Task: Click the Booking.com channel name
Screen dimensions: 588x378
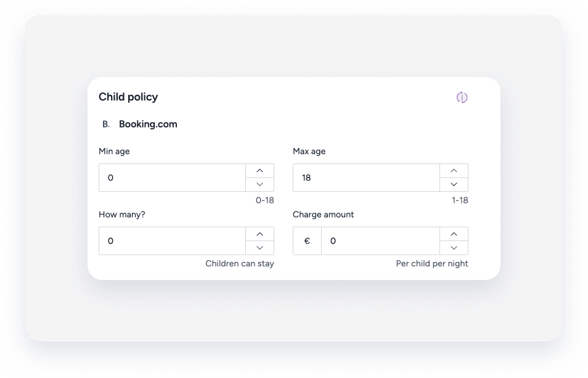Action: tap(148, 124)
